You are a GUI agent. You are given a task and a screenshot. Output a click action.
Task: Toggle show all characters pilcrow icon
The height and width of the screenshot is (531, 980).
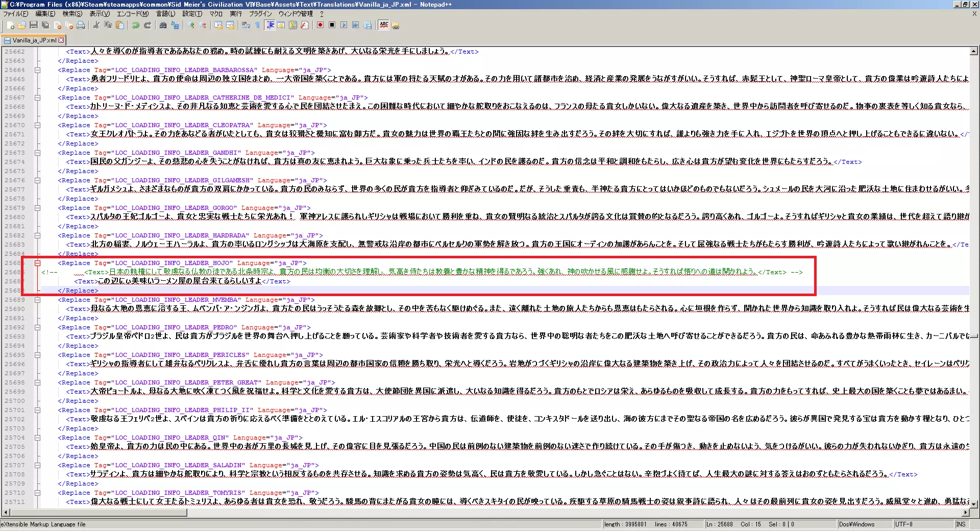tap(258, 25)
